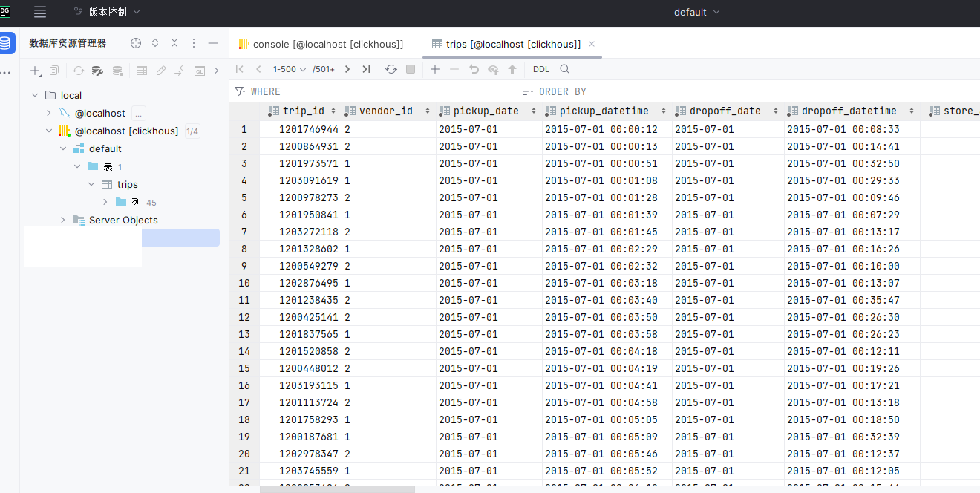Collapse the 表 folder node
The image size is (980, 493).
pyautogui.click(x=77, y=166)
